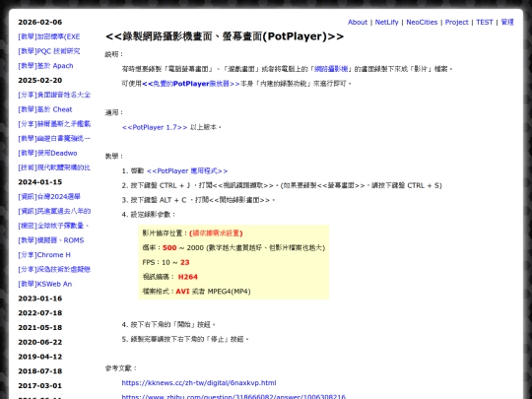Click the 參考文獻 heading
The width and height of the screenshot is (532, 399).
point(121,368)
